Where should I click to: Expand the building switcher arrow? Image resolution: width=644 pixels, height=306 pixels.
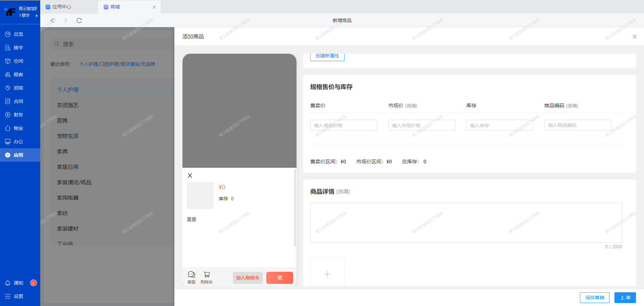click(37, 15)
